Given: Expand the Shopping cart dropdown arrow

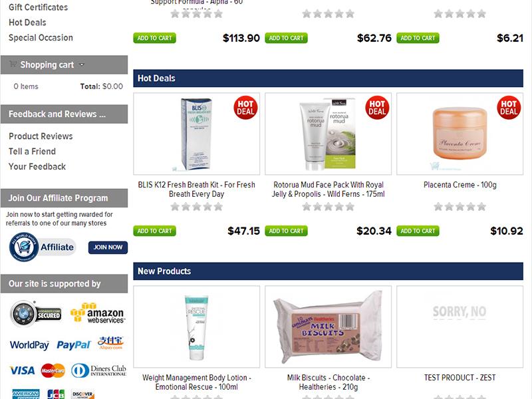Looking at the screenshot, I should 81,65.
